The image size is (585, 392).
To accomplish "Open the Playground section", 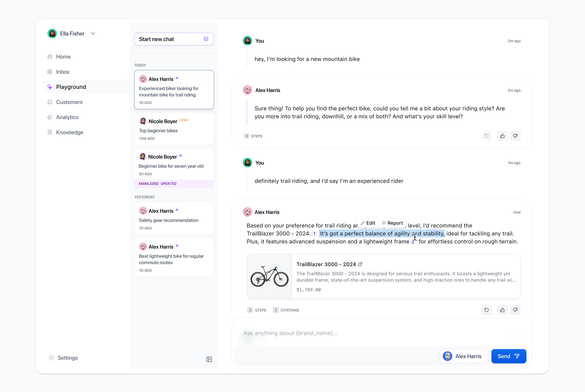I will click(x=71, y=87).
